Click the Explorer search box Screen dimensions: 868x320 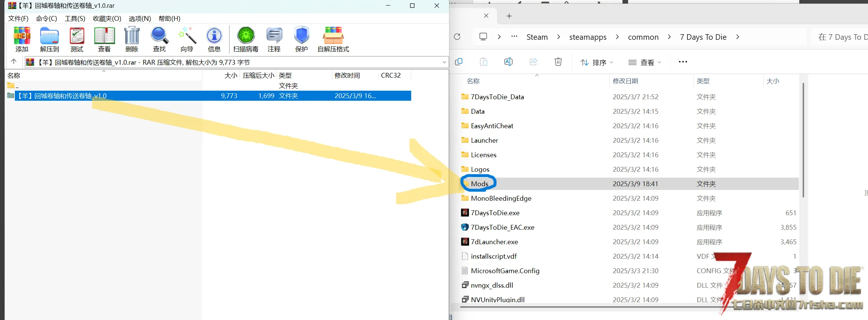[x=840, y=37]
